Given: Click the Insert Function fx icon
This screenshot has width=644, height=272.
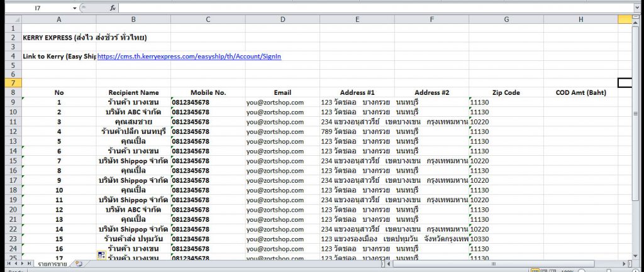Looking at the screenshot, I should 113,8.
